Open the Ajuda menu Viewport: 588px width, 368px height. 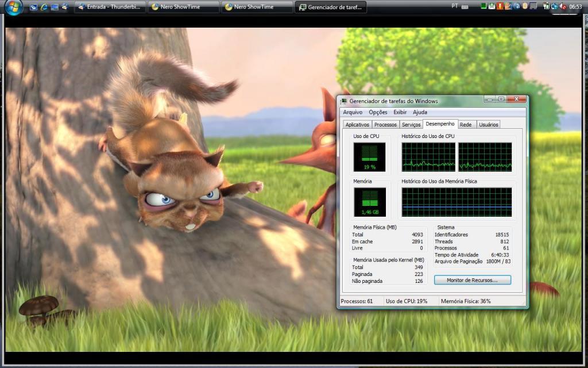tap(420, 112)
